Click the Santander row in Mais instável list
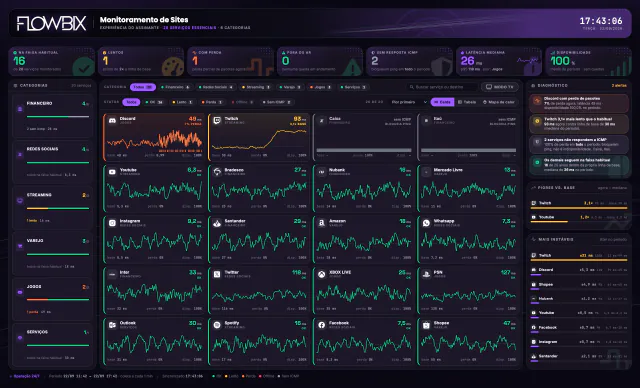The height and width of the screenshot is (388, 640). [579, 357]
